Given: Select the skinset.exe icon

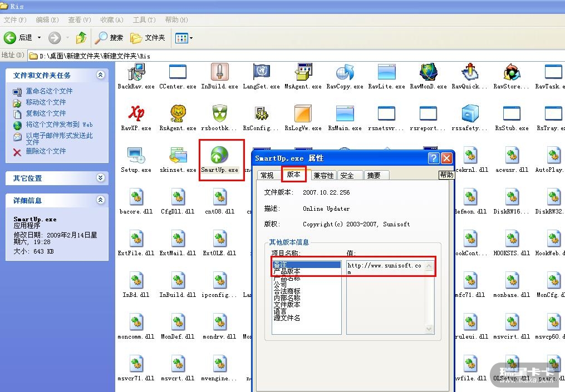Looking at the screenshot, I should 178,155.
